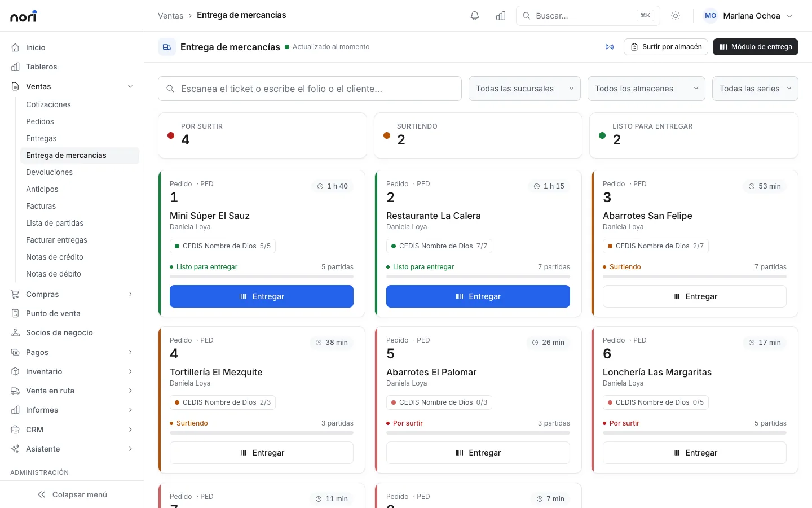812x508 pixels.
Task: Click the delivery truck icon beside page title
Action: coord(167,47)
